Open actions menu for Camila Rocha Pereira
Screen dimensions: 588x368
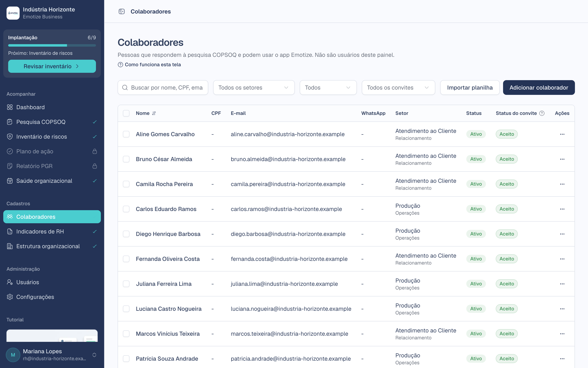pos(562,184)
